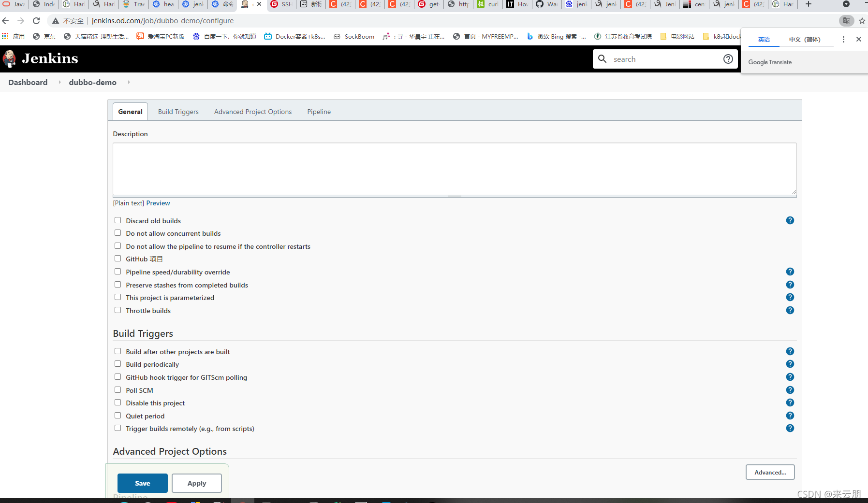Expand the Dashboard breadcrumb arrow
The width and height of the screenshot is (868, 503).
(x=59, y=82)
